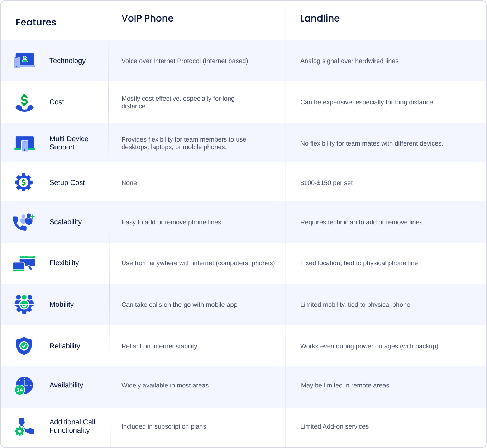487x448 pixels.
Task: Click the "$100-$150 per set" cell
Action: pyautogui.click(x=326, y=183)
